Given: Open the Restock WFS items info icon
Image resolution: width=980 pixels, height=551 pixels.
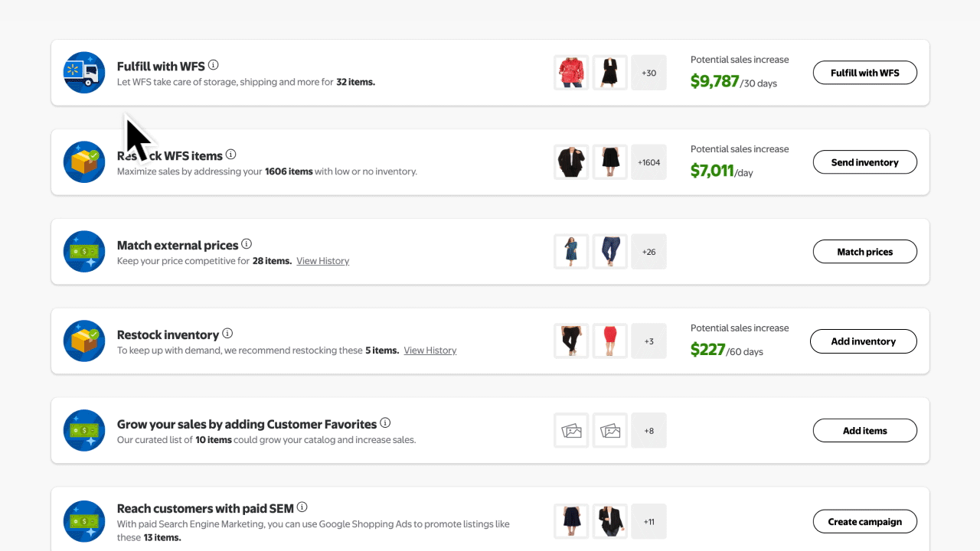Looking at the screenshot, I should [x=231, y=155].
